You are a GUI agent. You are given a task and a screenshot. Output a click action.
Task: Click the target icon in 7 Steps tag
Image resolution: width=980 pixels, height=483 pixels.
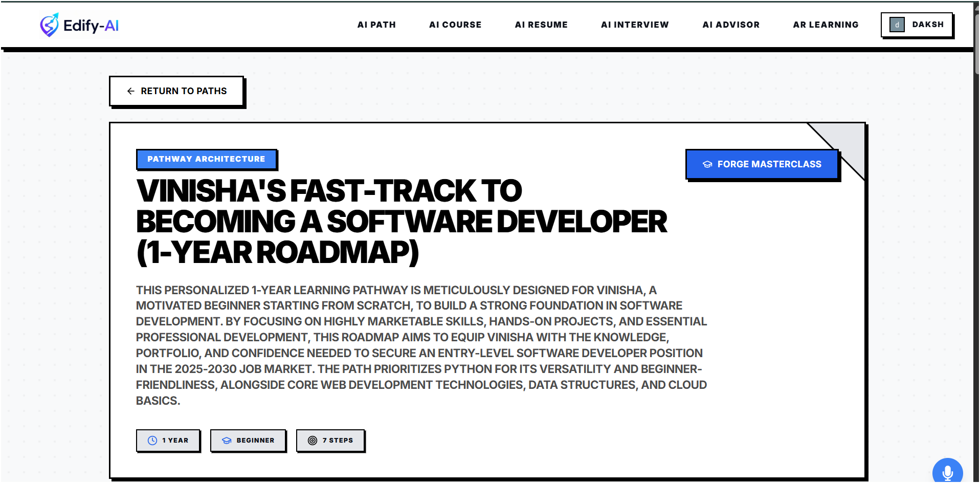coord(313,441)
